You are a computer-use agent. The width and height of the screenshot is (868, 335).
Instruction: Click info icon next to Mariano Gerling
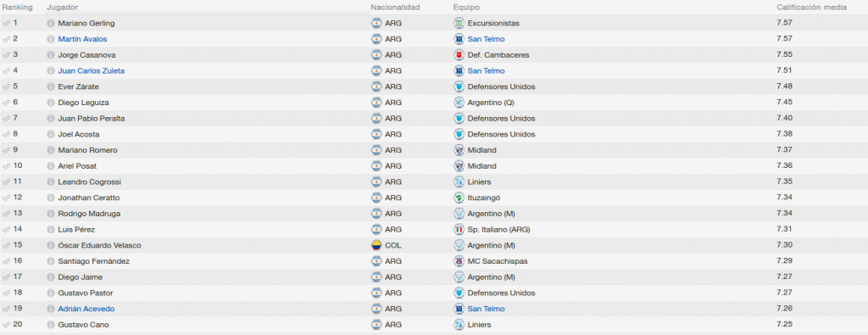tap(51, 23)
